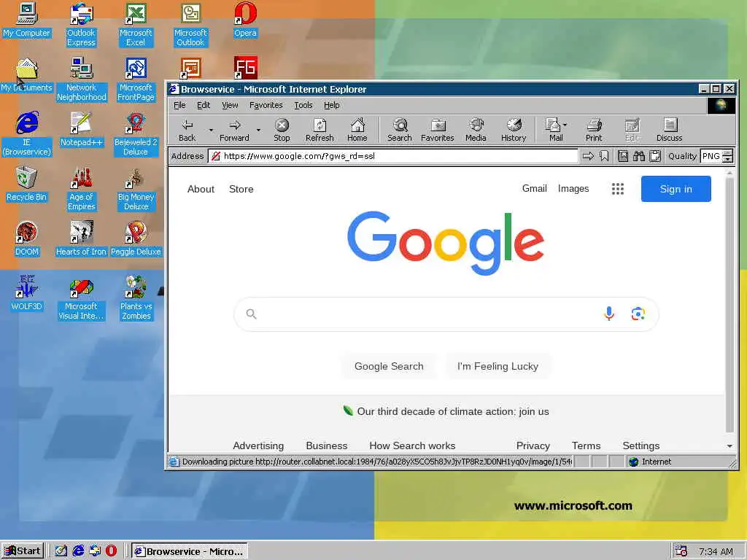747x560 pixels.
Task: Click the vertical scrollbar thumb of page
Action: 729,306
